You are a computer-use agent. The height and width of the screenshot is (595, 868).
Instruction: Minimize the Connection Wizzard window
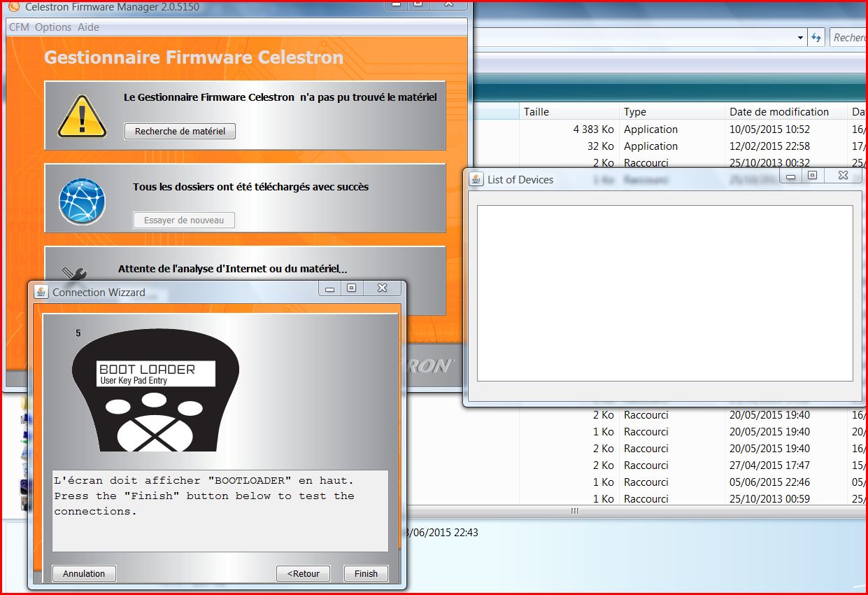click(x=329, y=288)
